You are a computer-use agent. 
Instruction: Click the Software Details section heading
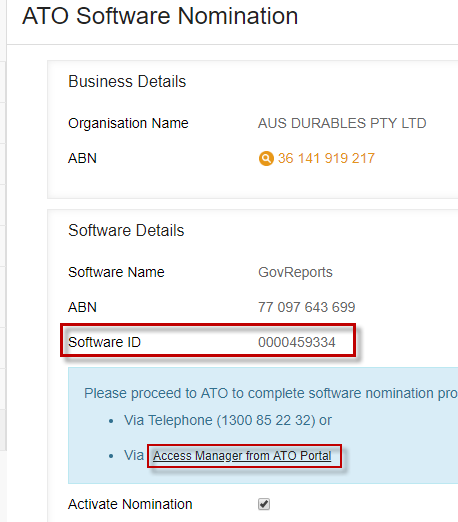126,230
